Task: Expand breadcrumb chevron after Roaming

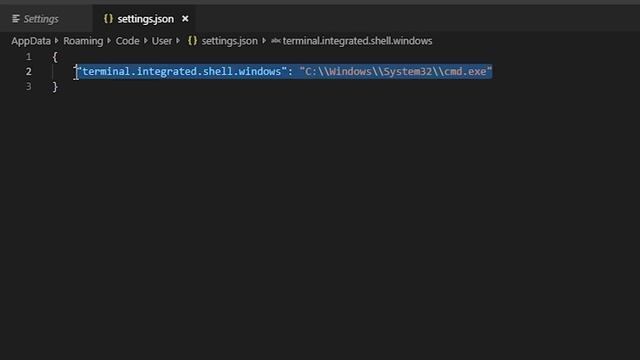Action: tap(109, 41)
